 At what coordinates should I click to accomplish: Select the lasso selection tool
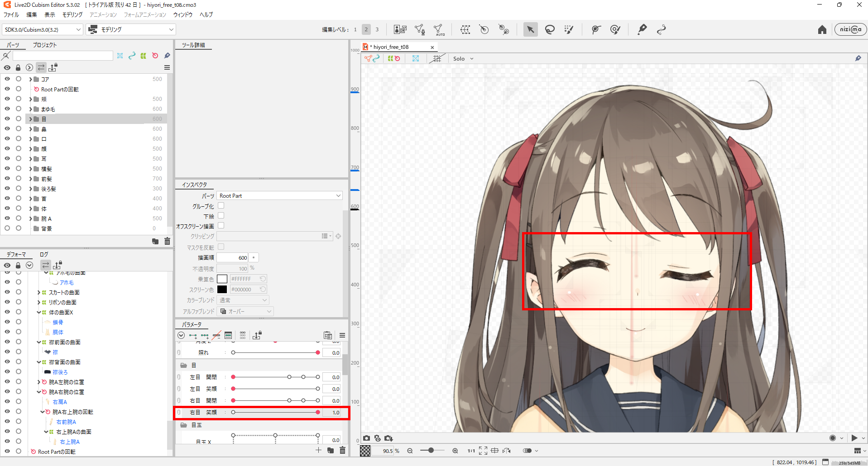[x=550, y=29]
